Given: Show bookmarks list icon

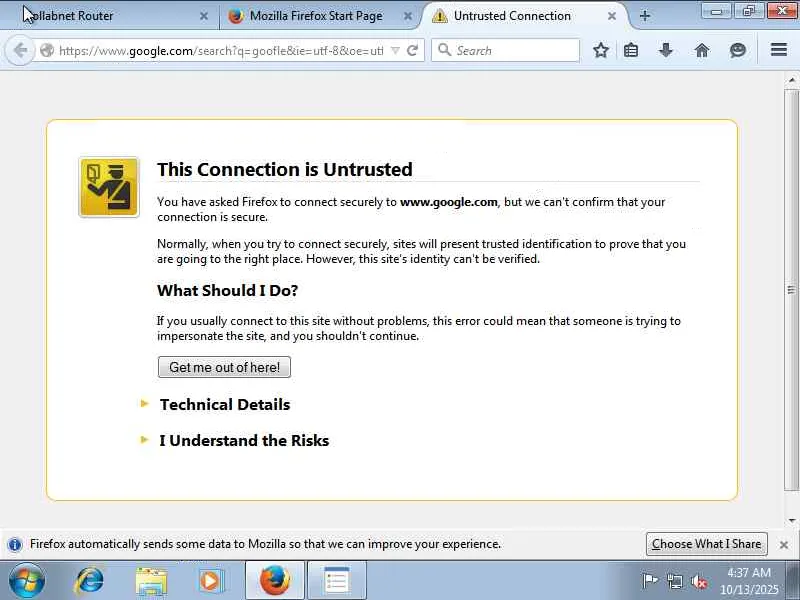Looking at the screenshot, I should [x=631, y=50].
